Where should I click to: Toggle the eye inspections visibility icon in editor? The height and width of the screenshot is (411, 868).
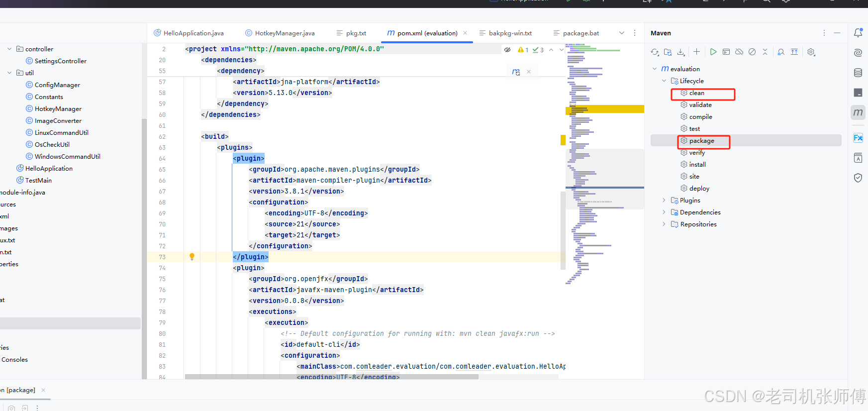coord(507,50)
